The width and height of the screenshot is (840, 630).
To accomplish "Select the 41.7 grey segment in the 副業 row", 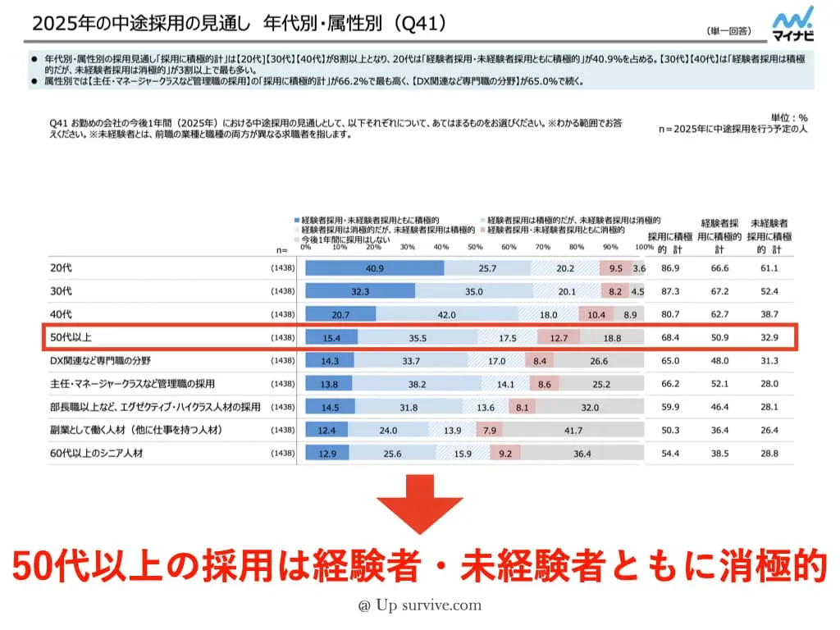I will point(574,430).
